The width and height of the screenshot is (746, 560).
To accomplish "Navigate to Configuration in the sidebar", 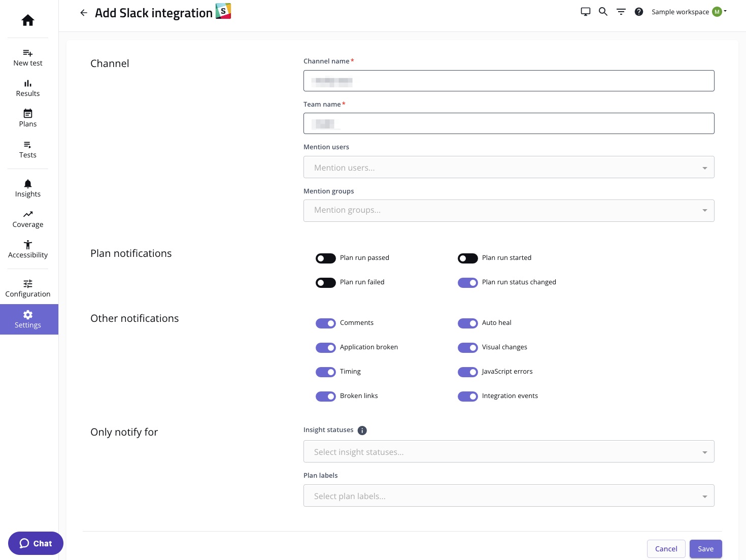I will [28, 288].
